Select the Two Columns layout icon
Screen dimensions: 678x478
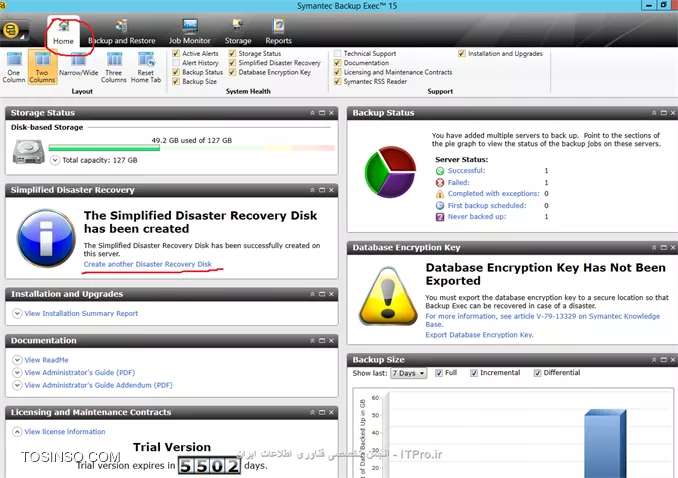pos(42,67)
